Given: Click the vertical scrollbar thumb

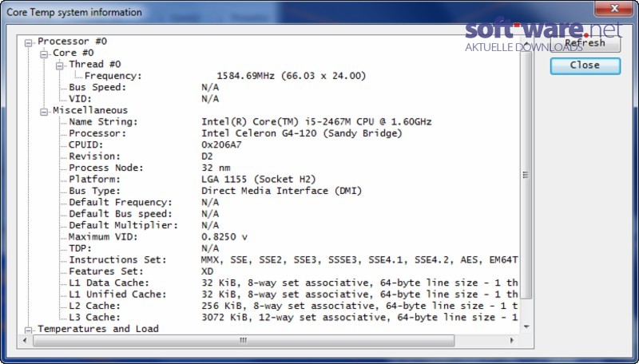Looking at the screenshot, I should tap(526, 175).
